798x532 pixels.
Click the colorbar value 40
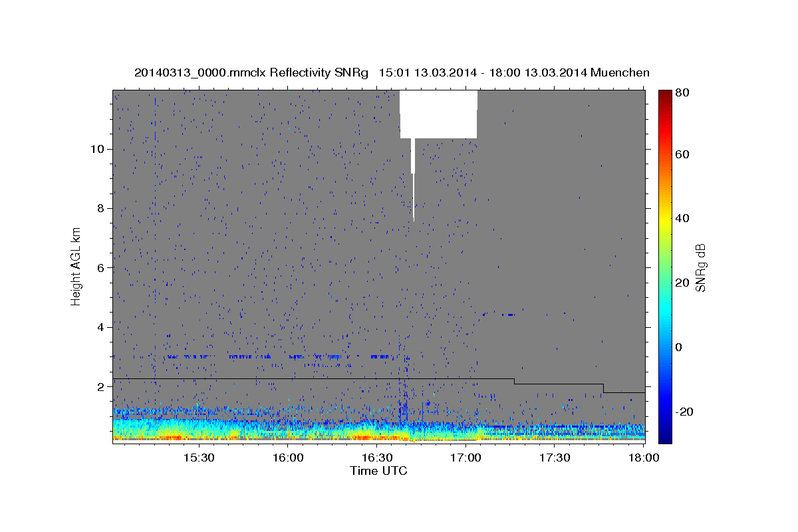point(683,218)
